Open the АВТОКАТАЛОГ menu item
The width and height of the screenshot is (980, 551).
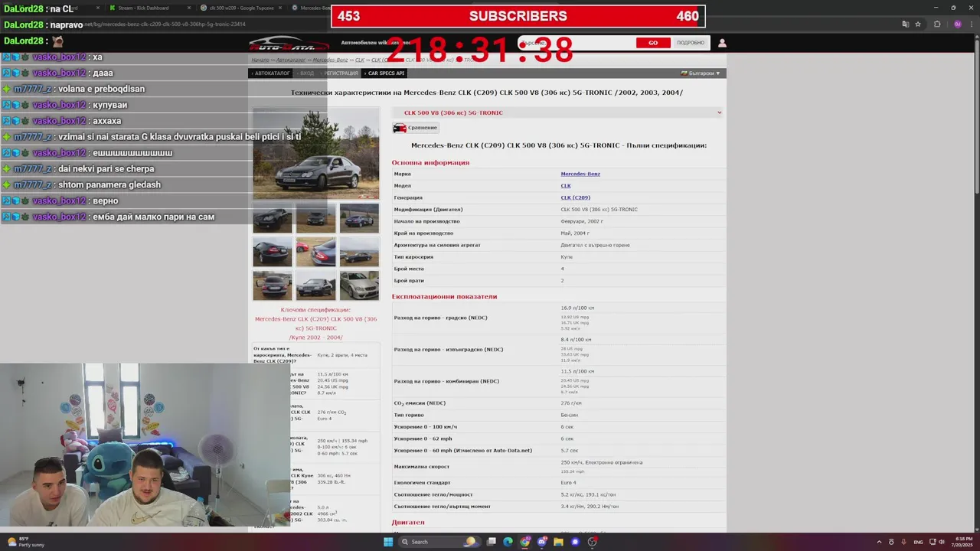272,73
